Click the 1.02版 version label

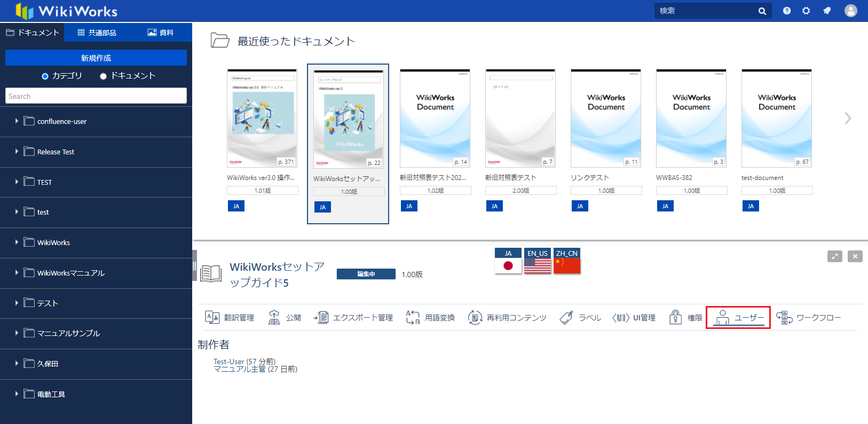click(436, 191)
